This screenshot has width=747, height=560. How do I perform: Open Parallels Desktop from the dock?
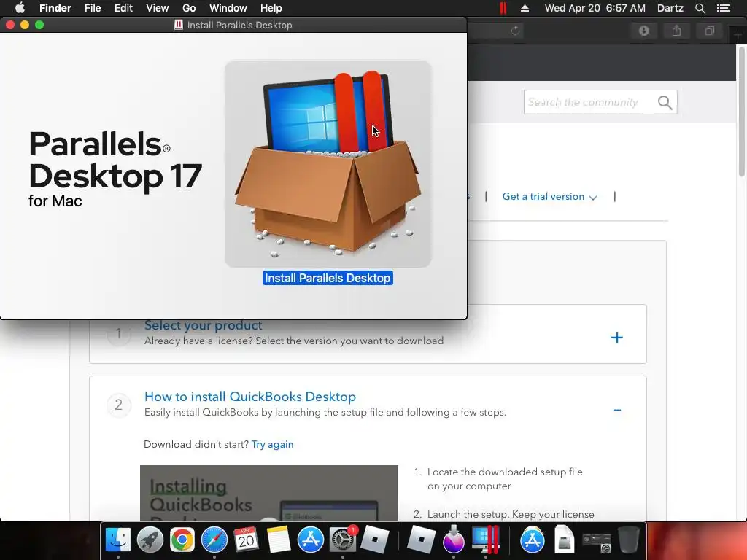(485, 540)
